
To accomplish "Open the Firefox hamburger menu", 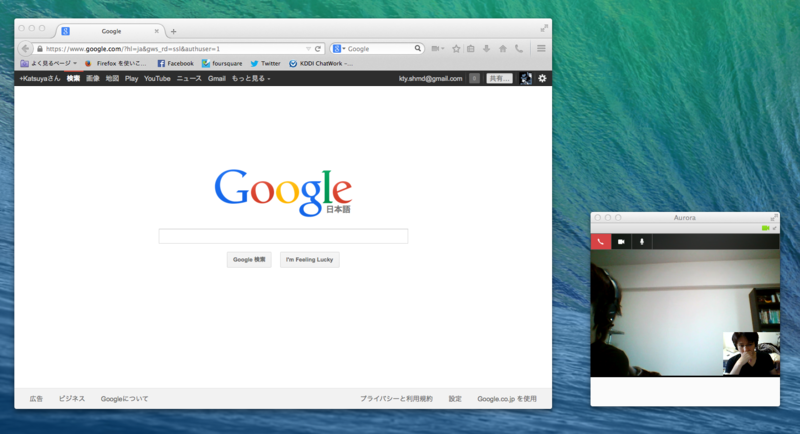I will pos(541,48).
